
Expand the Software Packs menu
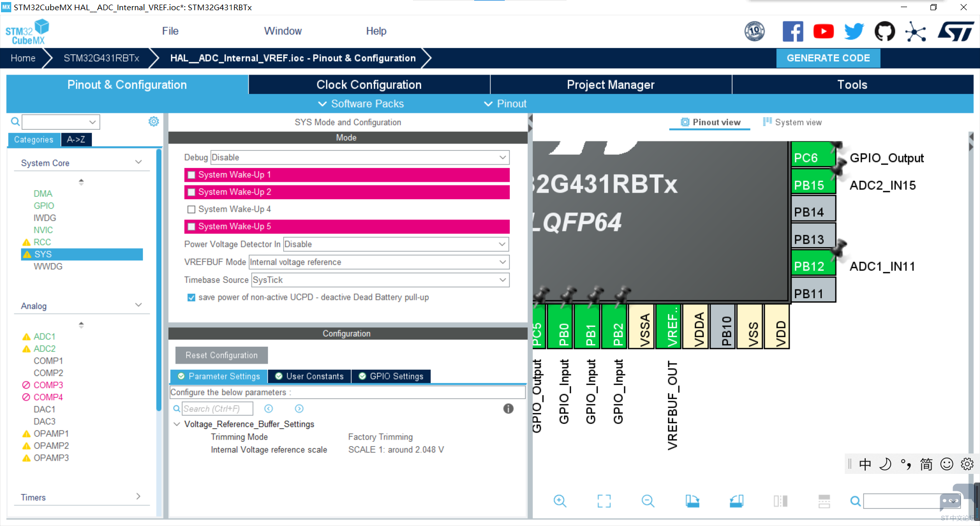tap(361, 104)
